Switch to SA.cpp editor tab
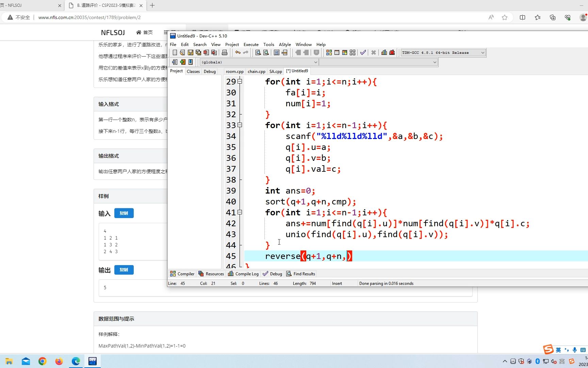This screenshot has height=368, width=588. point(276,71)
